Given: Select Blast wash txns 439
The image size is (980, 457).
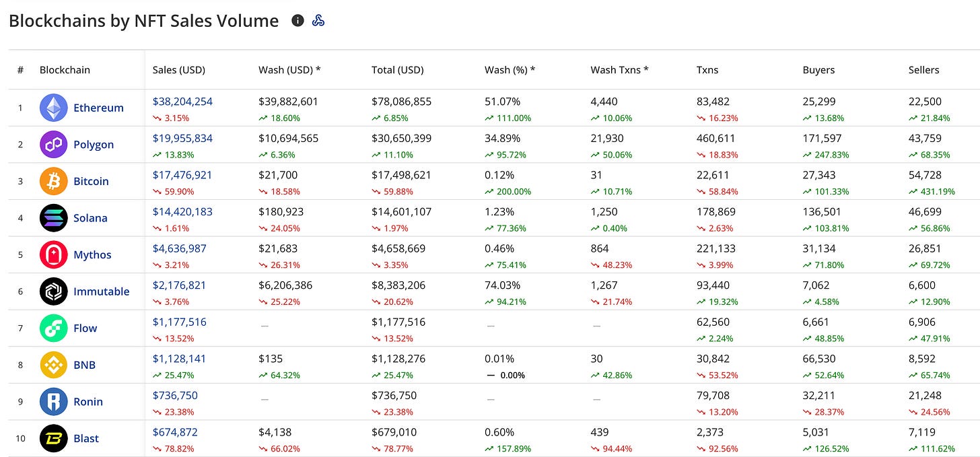Looking at the screenshot, I should tap(599, 432).
